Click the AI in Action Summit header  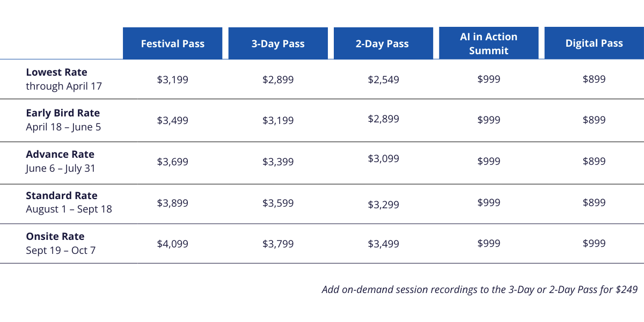pyautogui.click(x=488, y=43)
